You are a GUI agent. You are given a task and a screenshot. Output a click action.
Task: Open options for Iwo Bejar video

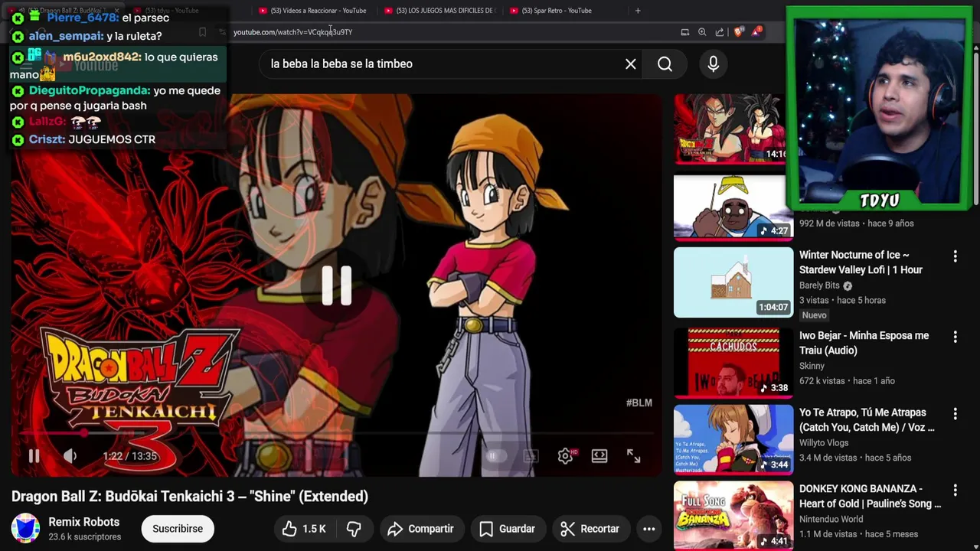click(955, 337)
